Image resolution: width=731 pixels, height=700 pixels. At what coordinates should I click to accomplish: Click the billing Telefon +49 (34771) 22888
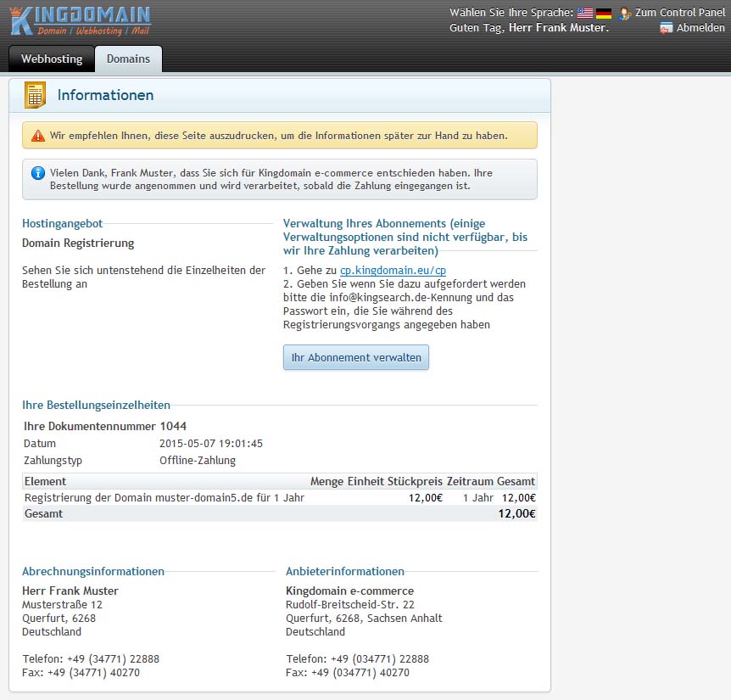pos(91,659)
